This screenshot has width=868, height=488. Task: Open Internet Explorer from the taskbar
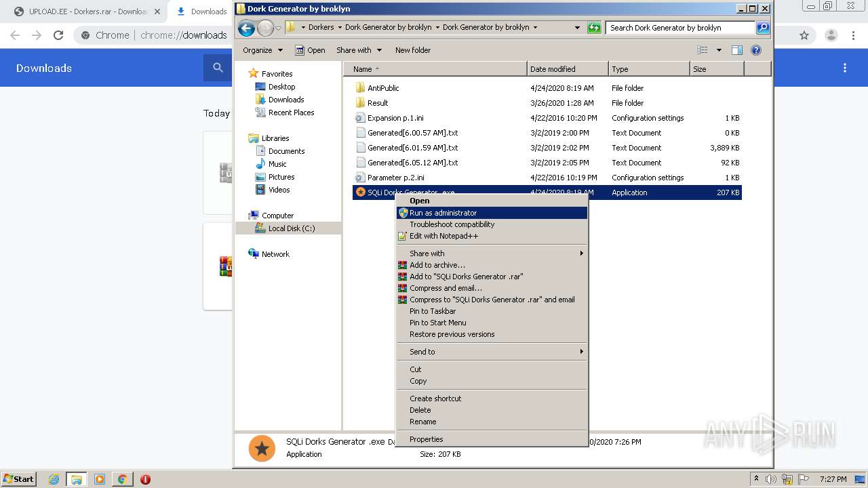54,479
